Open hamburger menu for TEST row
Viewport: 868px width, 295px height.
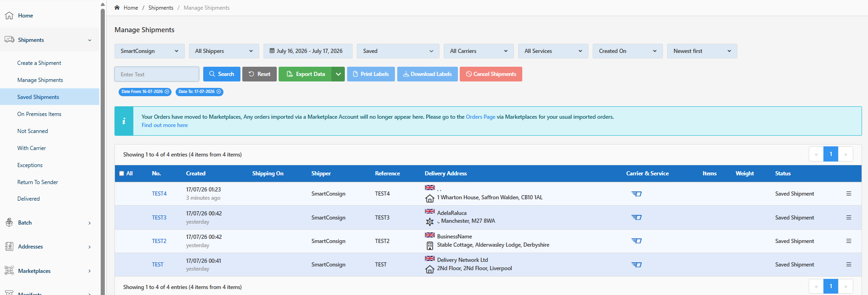849,265
